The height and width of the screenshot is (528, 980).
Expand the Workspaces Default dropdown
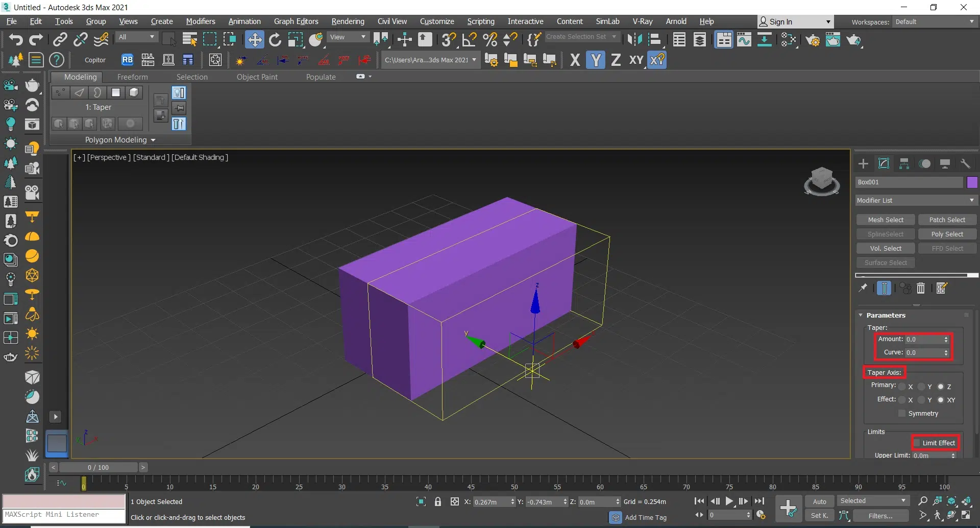click(934, 22)
